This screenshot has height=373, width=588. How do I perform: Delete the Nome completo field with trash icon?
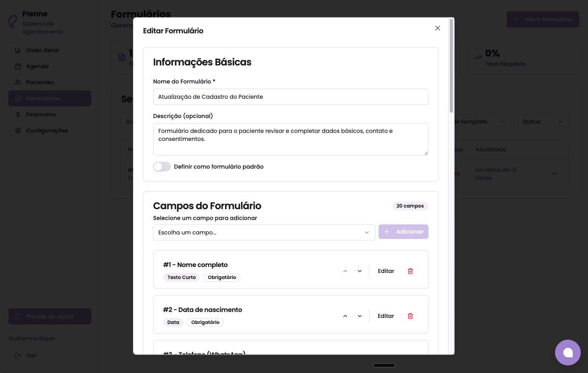410,271
